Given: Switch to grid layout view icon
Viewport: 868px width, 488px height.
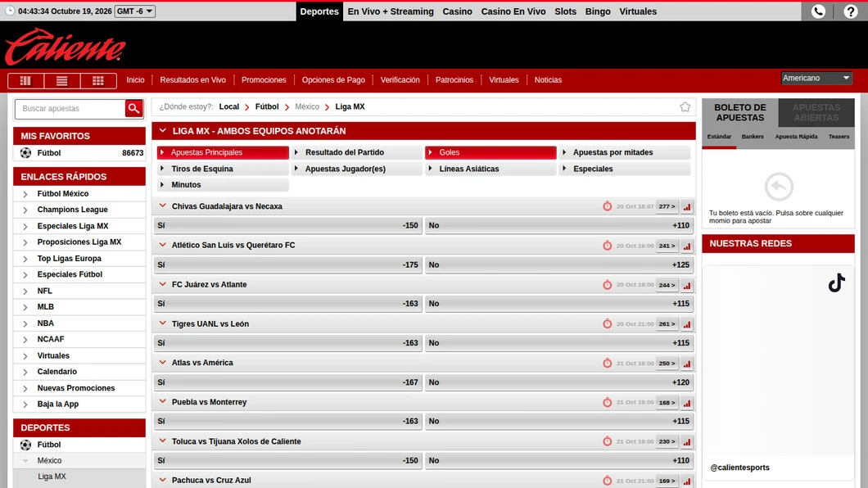Looking at the screenshot, I should [x=98, y=80].
